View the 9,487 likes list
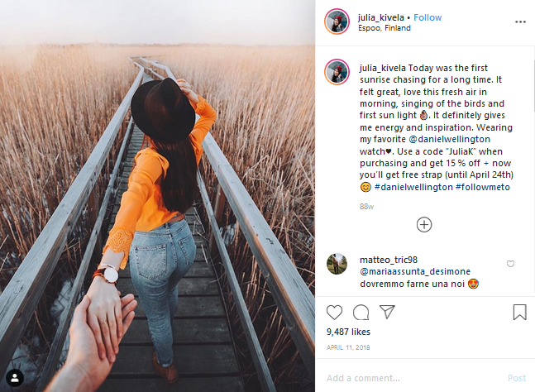This screenshot has width=535, height=392. pyautogui.click(x=348, y=332)
